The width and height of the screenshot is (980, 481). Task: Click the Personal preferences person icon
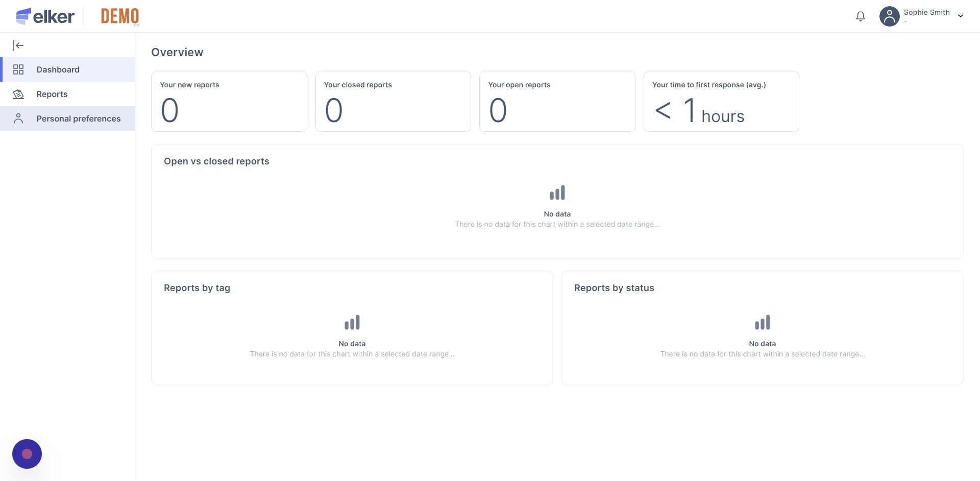[18, 118]
